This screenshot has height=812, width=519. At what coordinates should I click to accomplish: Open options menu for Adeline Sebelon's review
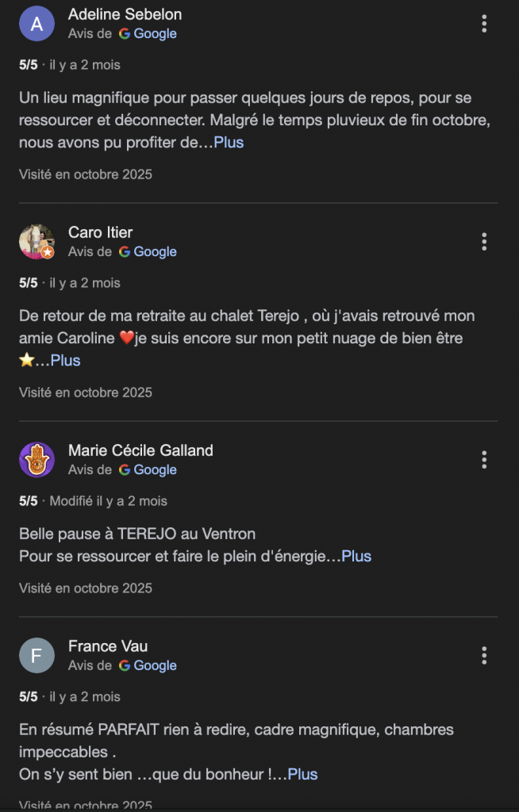484,24
